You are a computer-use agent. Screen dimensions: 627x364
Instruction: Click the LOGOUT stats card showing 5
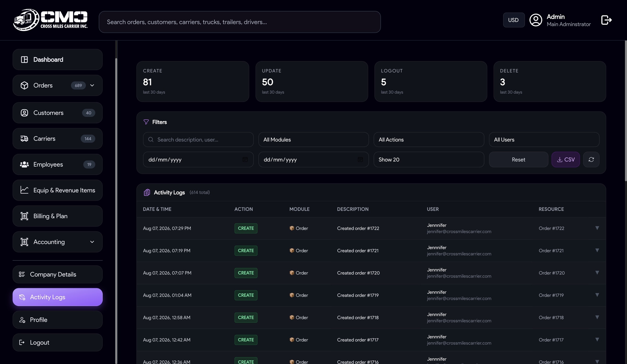click(431, 81)
